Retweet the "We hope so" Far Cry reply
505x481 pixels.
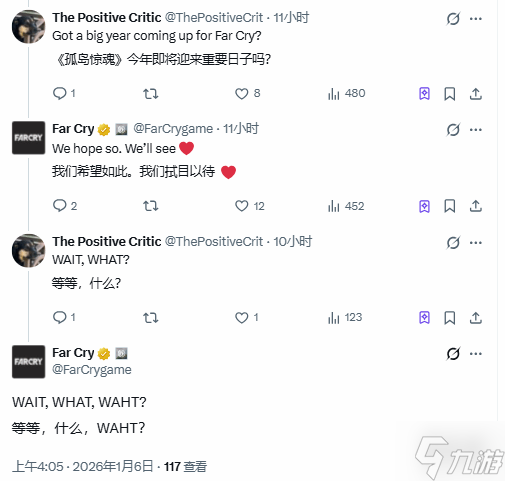pyautogui.click(x=151, y=206)
